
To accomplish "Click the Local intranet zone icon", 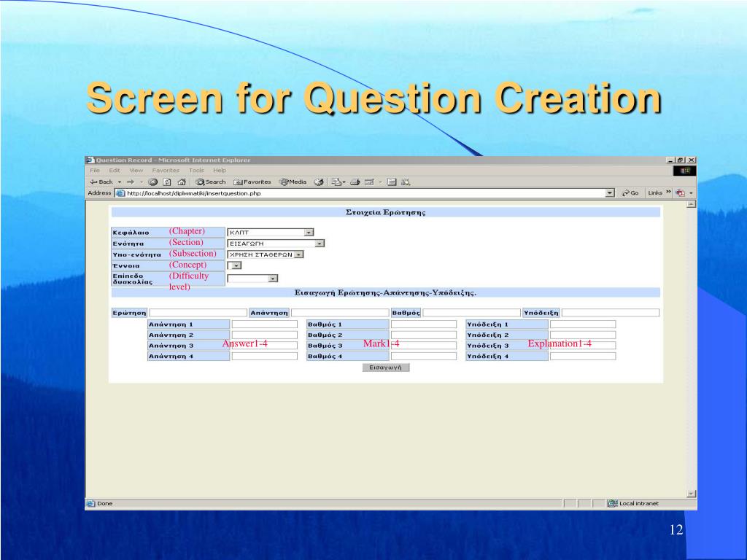I will (612, 503).
